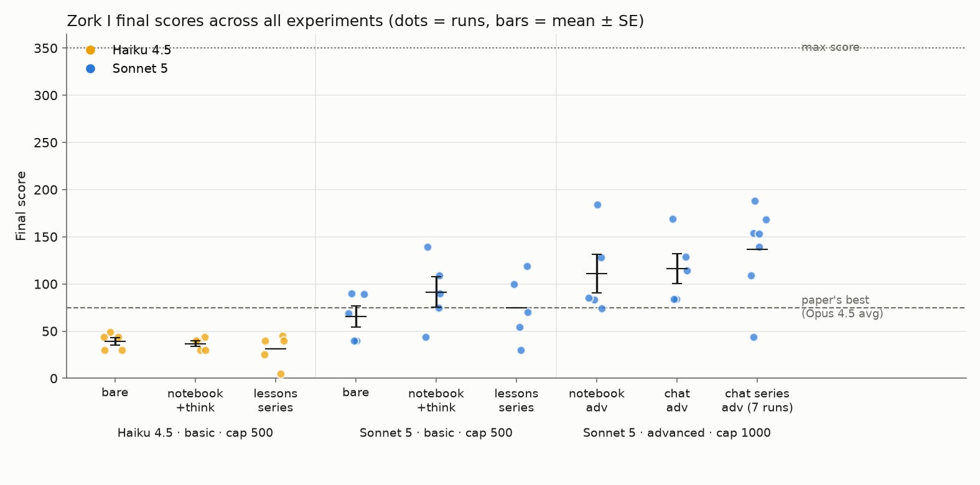Select the Sonnet 5 legend label
Screen dimensions: 980x485
(x=140, y=68)
